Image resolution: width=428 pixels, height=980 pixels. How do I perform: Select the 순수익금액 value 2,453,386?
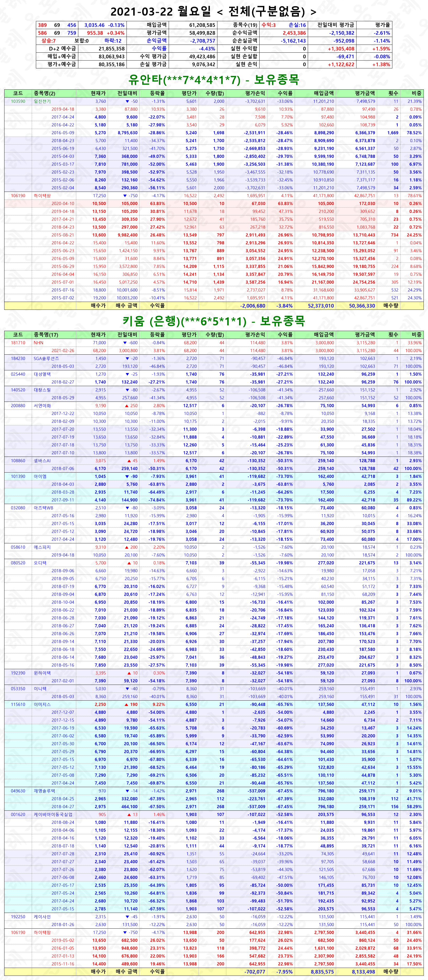(x=294, y=33)
